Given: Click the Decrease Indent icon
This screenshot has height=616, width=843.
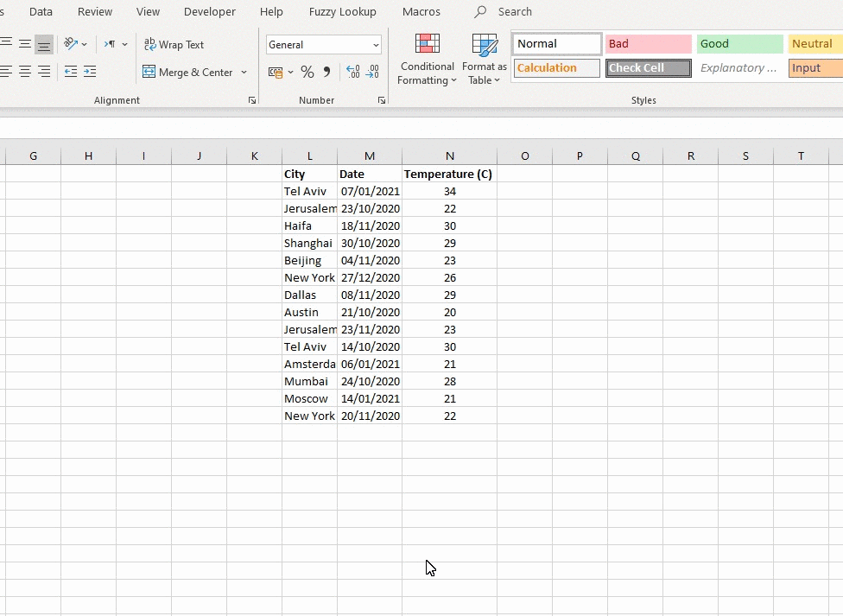Looking at the screenshot, I should tap(71, 73).
